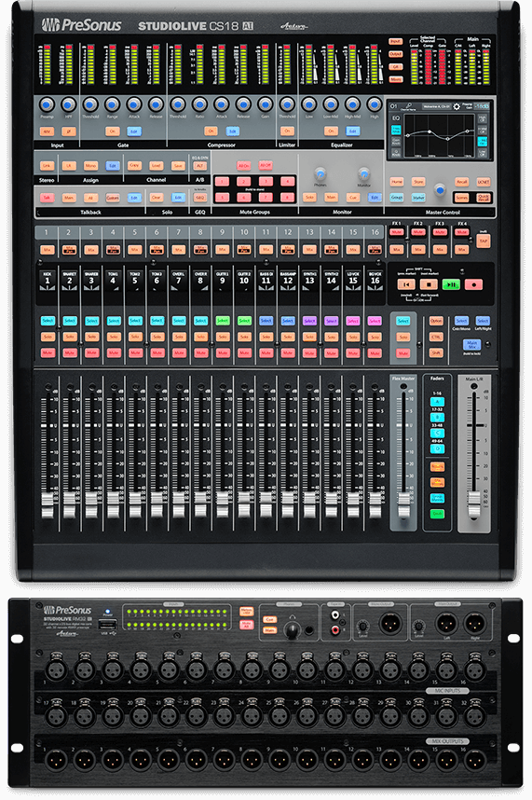Click the Solo Clear button
This screenshot has height=800, width=532.
[156, 198]
